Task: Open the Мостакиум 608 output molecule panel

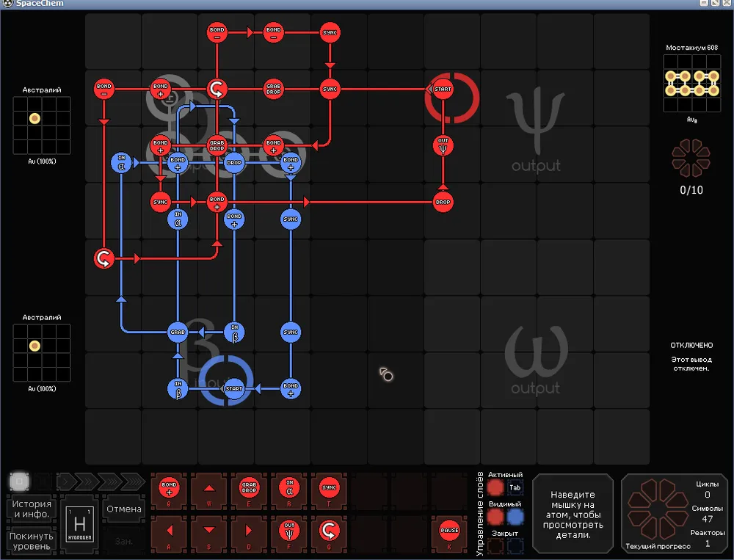Action: pos(692,84)
